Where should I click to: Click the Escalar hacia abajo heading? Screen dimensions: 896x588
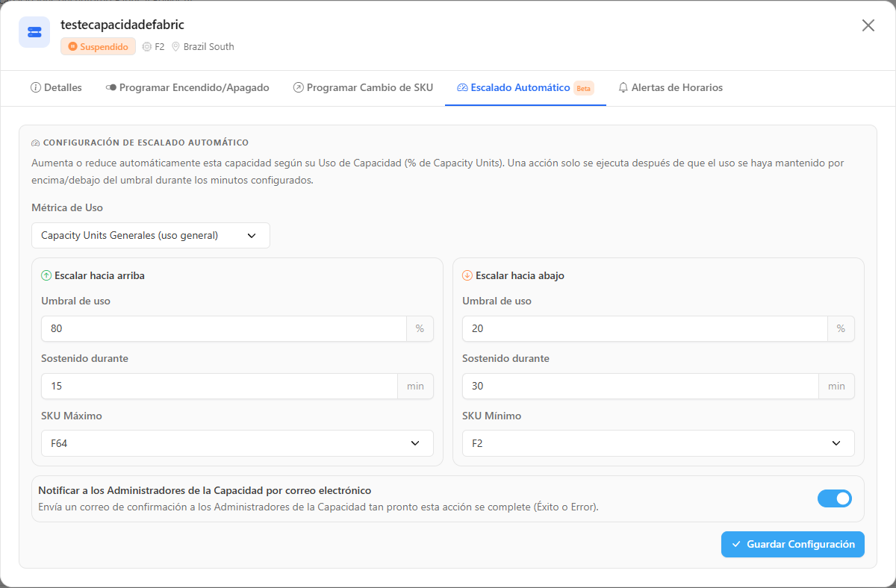520,275
